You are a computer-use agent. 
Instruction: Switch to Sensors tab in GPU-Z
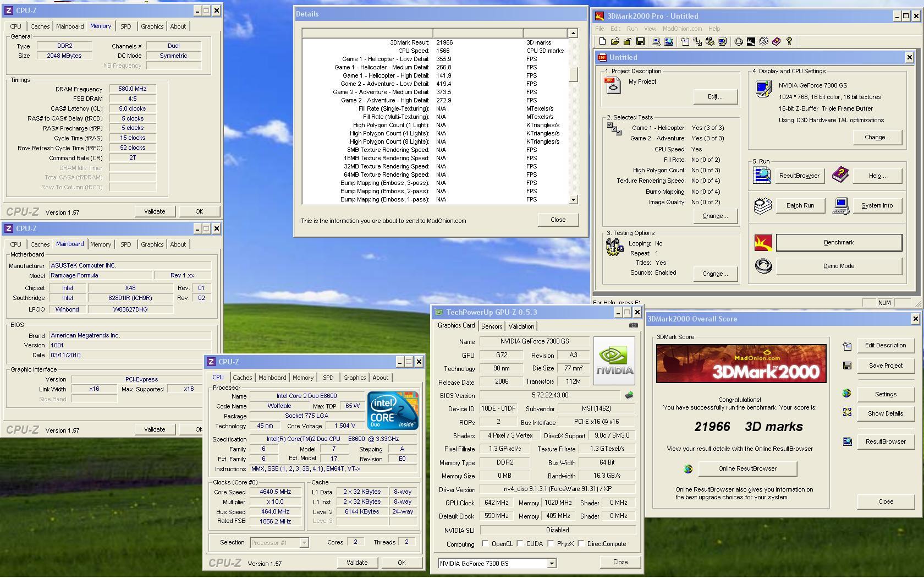pyautogui.click(x=491, y=326)
